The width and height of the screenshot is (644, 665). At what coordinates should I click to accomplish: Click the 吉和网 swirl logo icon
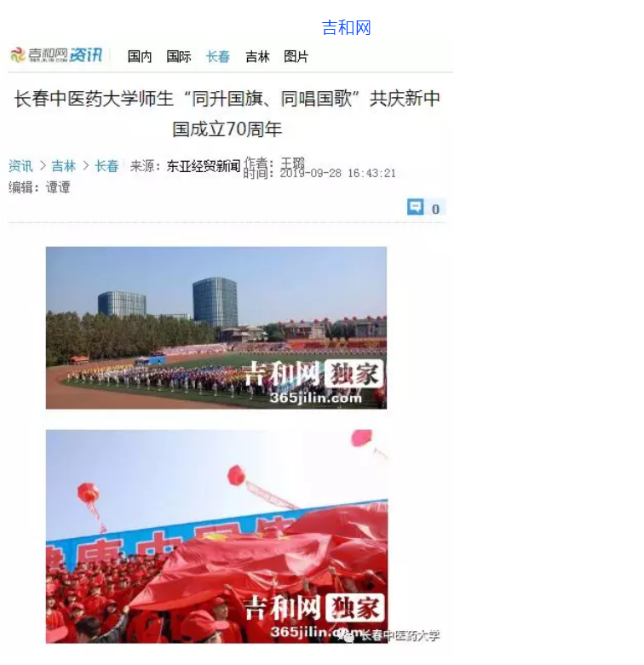coord(18,55)
